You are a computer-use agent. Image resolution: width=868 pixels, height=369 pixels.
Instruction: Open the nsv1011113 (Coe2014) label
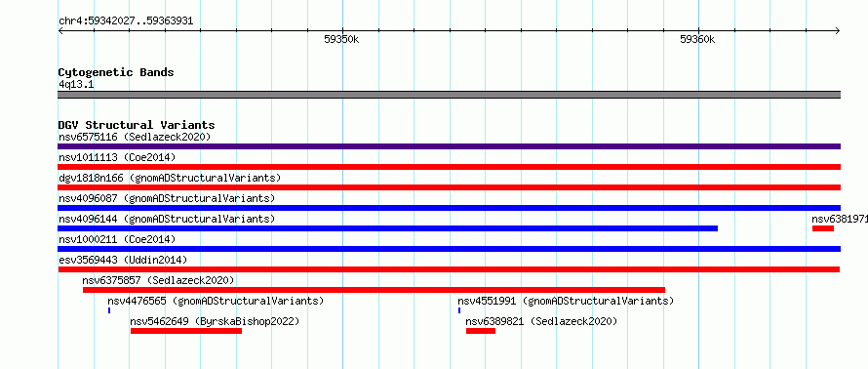coord(117,157)
